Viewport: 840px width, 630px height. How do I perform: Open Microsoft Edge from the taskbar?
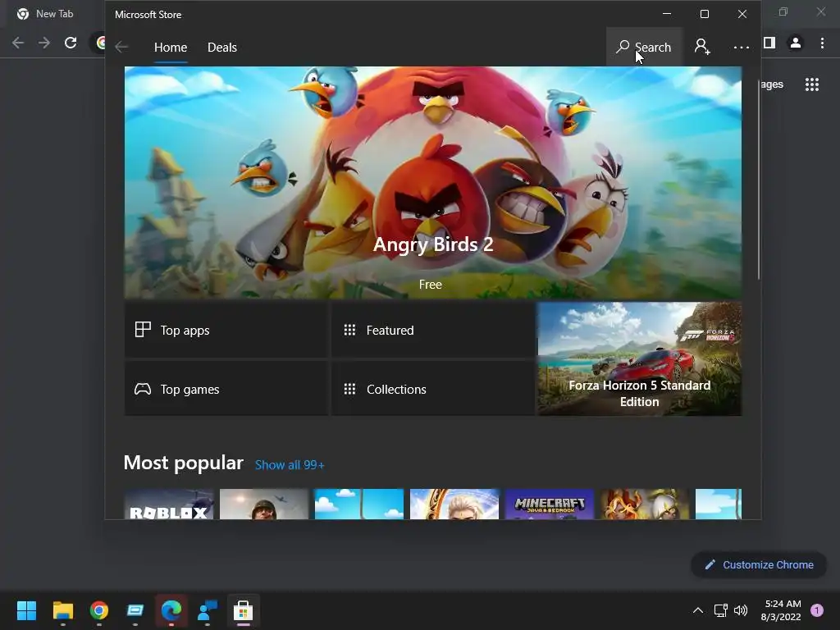(171, 610)
